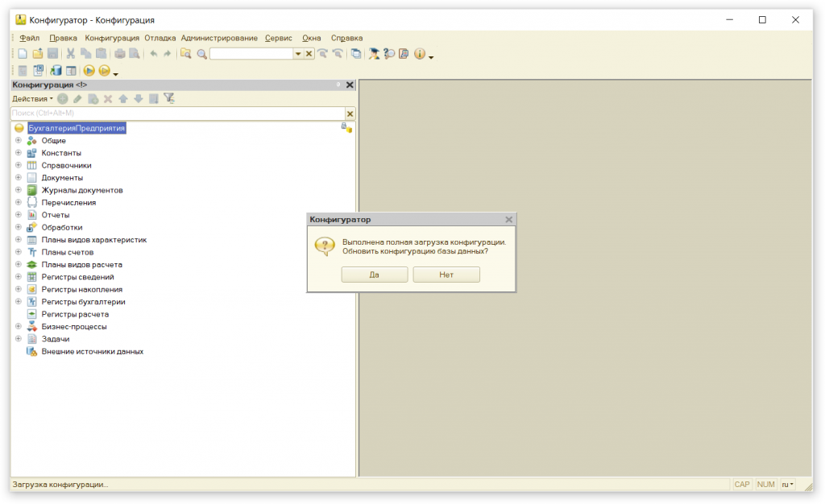Open the search text dropdown in toolbar
Image resolution: width=825 pixels, height=504 pixels.
pyautogui.click(x=298, y=54)
